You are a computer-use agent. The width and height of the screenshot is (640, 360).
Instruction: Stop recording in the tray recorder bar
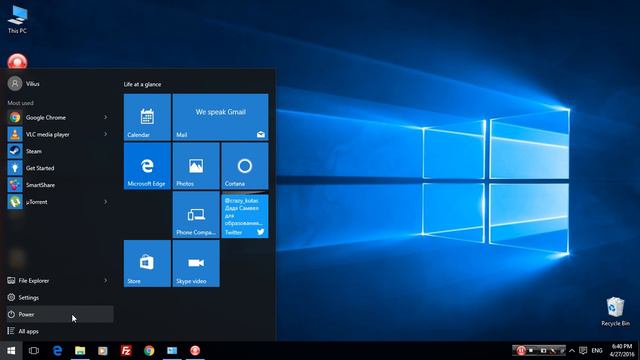point(531,351)
